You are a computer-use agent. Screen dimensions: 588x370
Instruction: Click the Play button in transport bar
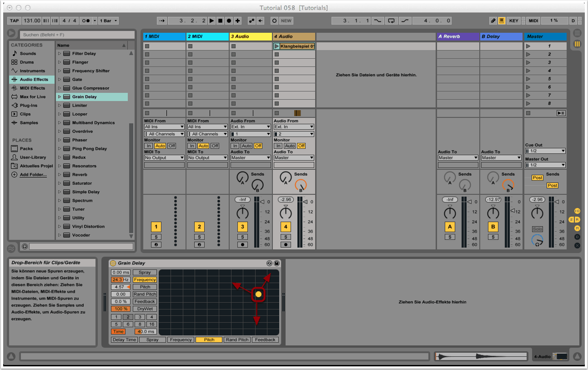tap(211, 21)
